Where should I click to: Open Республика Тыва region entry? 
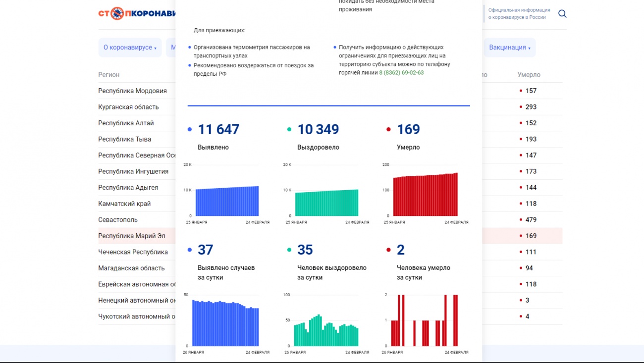(x=124, y=139)
